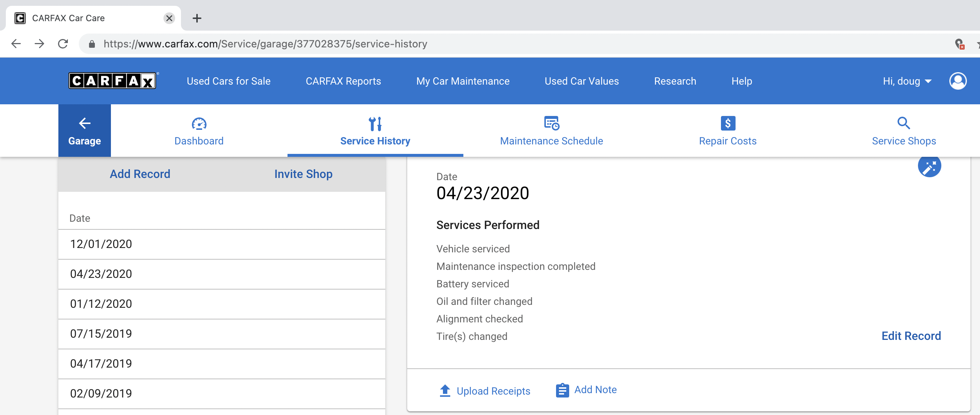The height and width of the screenshot is (415, 980).
Task: Click Add Record
Action: point(140,174)
